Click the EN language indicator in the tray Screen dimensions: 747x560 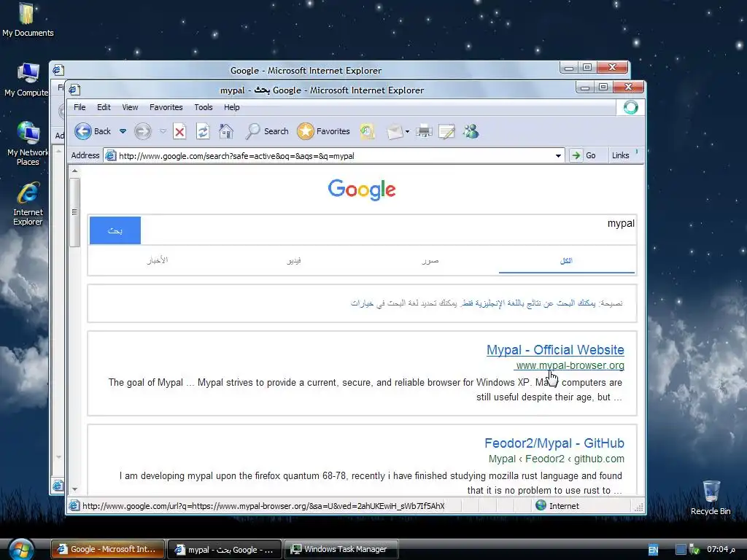click(x=653, y=550)
